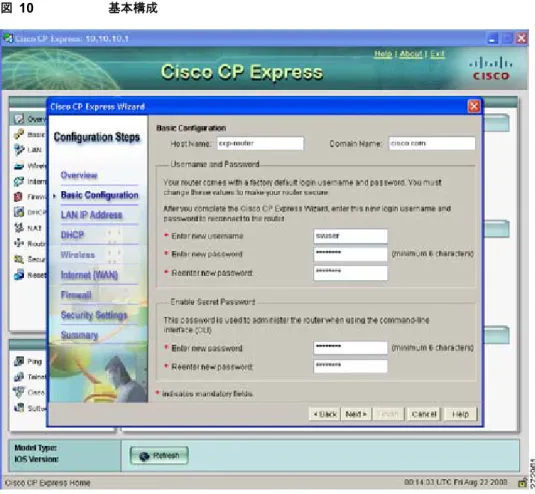
Task: Focus the login Enter new password field
Action: 350,254
